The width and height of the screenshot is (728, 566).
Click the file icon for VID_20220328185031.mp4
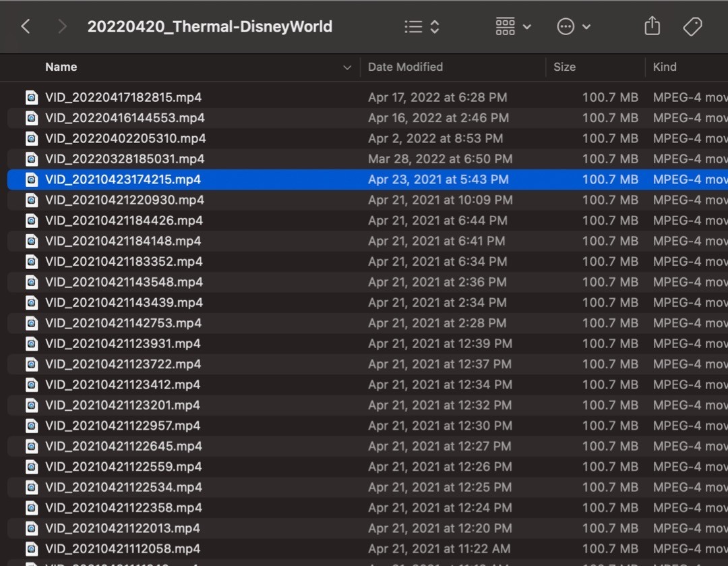pos(32,159)
